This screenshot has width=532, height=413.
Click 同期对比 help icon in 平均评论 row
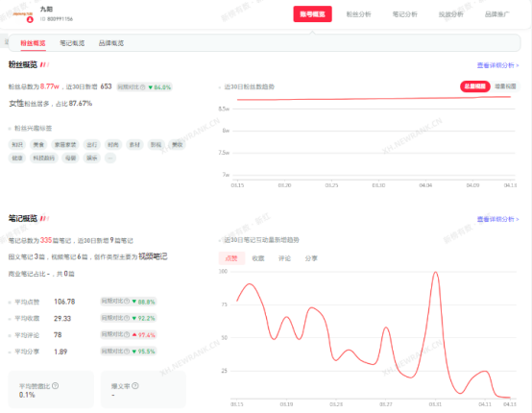pos(127,334)
